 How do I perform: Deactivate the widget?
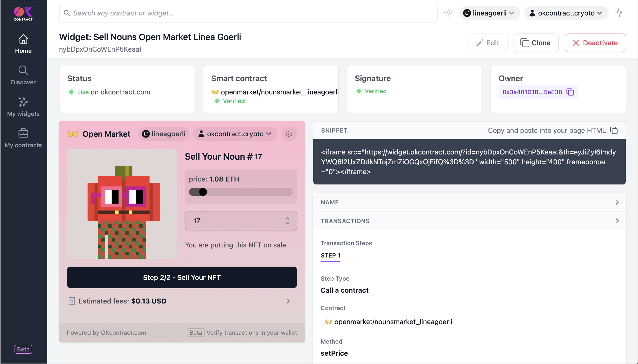[x=595, y=43]
